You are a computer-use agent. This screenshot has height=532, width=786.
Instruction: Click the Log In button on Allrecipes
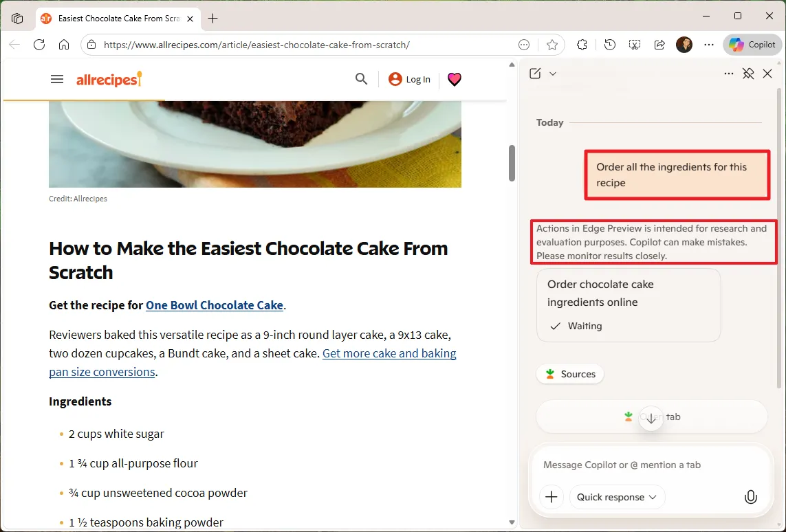click(x=409, y=79)
